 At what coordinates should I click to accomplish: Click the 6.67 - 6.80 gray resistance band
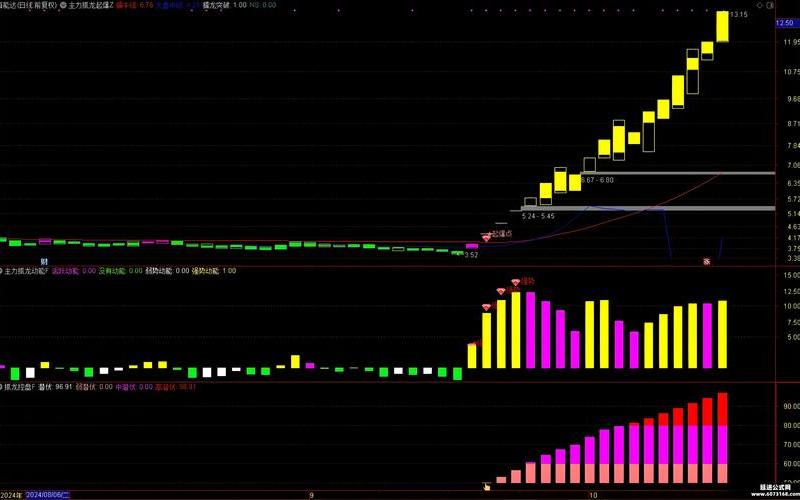680,173
